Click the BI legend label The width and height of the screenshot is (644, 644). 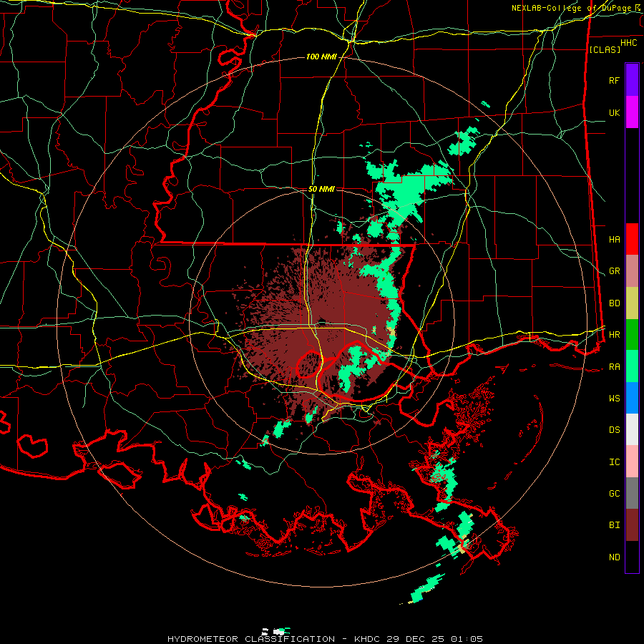614,525
